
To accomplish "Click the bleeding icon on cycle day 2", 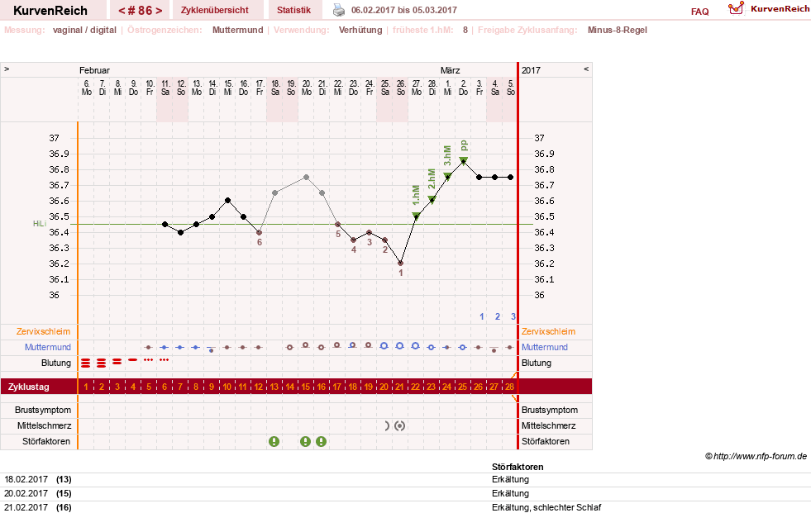I will tap(102, 363).
